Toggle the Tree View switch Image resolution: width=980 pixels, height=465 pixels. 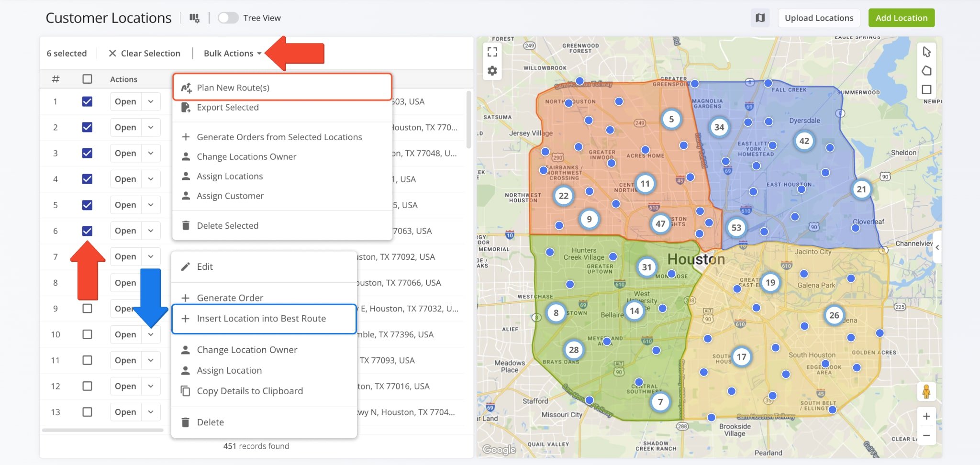pyautogui.click(x=228, y=18)
